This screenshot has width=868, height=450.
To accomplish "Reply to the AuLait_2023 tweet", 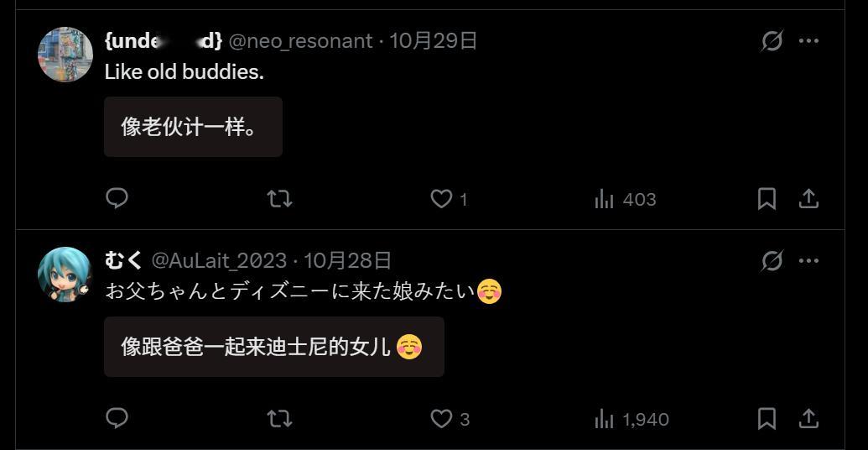I will [117, 418].
